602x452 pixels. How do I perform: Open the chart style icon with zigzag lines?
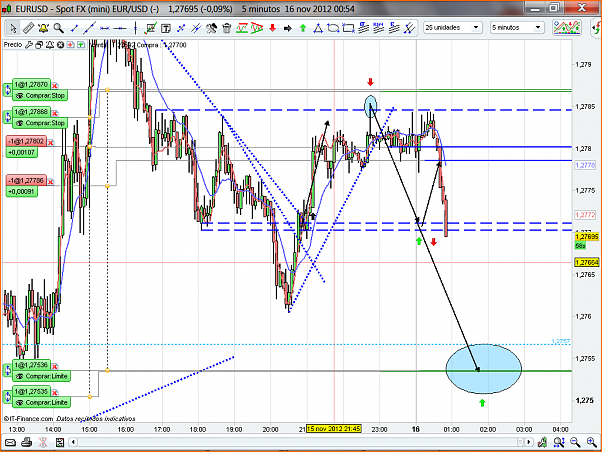pyautogui.click(x=567, y=28)
